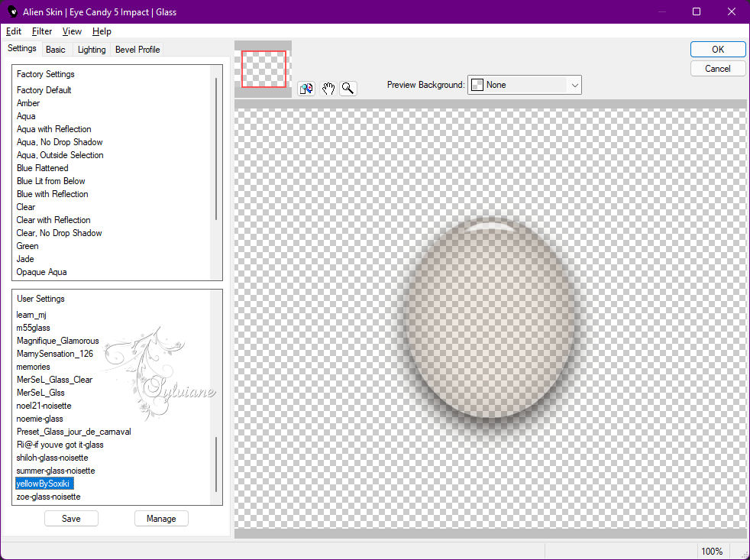
Task: Select the memories user setting
Action: pyautogui.click(x=33, y=367)
